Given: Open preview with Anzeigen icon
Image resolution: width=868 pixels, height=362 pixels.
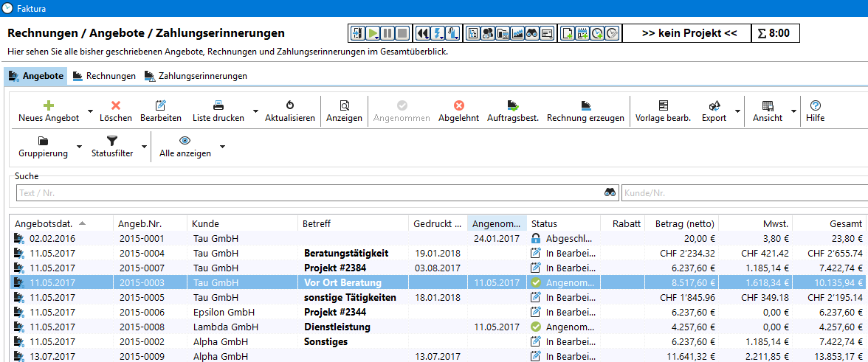Looking at the screenshot, I should (x=344, y=106).
